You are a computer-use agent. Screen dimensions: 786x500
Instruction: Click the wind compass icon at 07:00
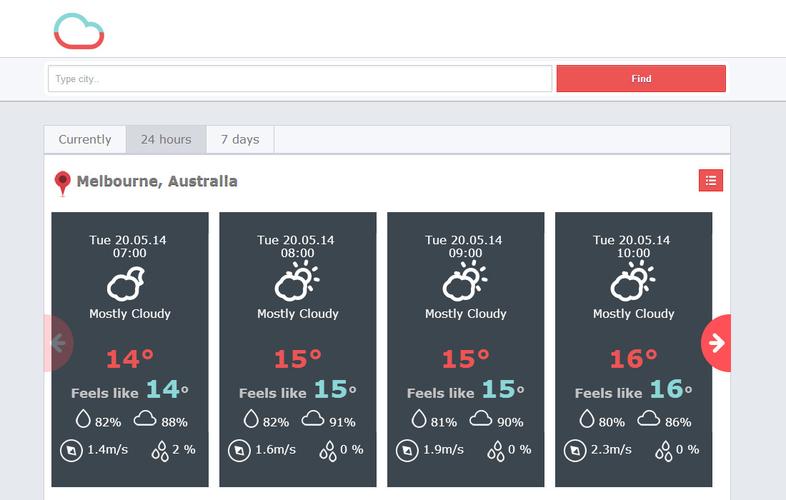coord(71,450)
